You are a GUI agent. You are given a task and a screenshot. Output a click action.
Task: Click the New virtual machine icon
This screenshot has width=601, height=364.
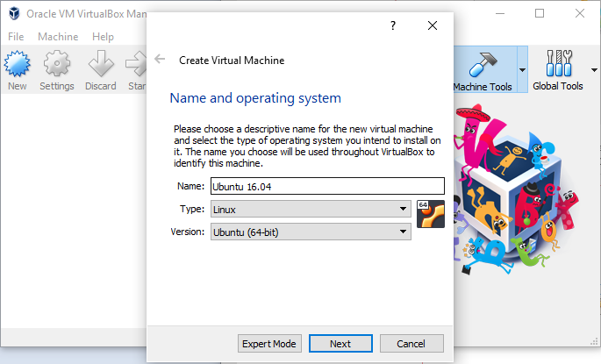tap(18, 64)
